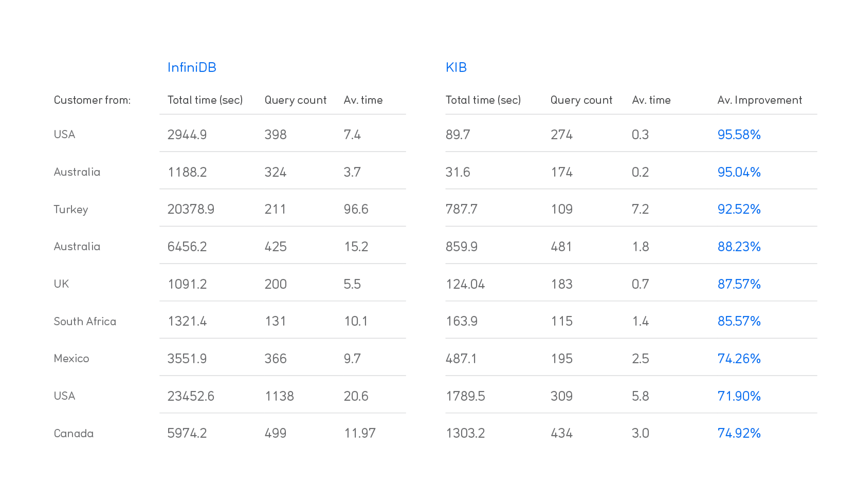Select the 74.26% improvement value
Image resolution: width=857 pixels, height=504 pixels.
coord(739,359)
